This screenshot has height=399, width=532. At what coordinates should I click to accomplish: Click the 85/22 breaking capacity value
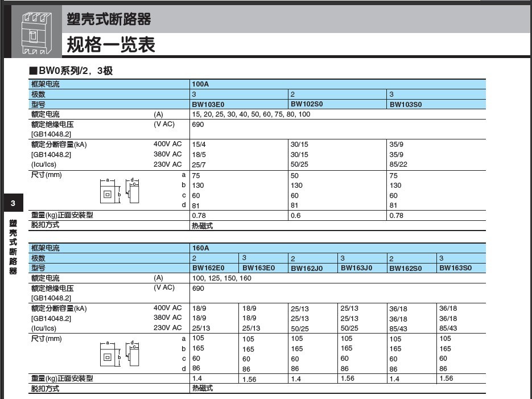398,164
